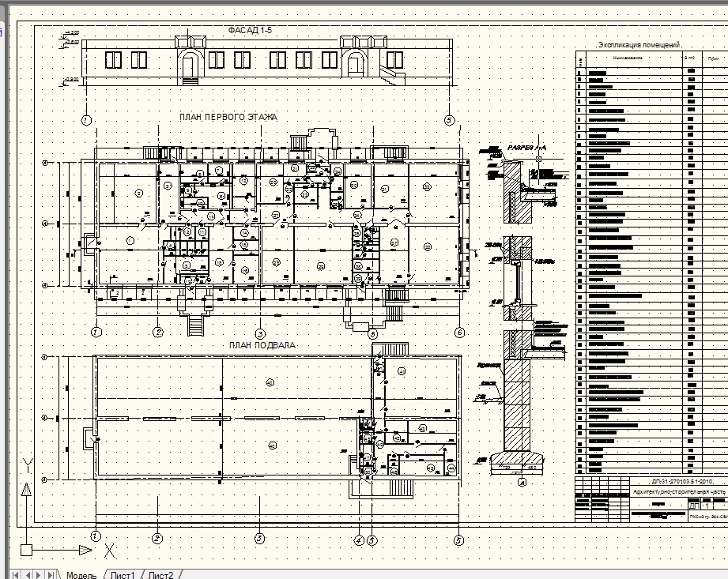Switch to the Модель tab
Viewport: 728px width, 579px height.
coord(81,575)
